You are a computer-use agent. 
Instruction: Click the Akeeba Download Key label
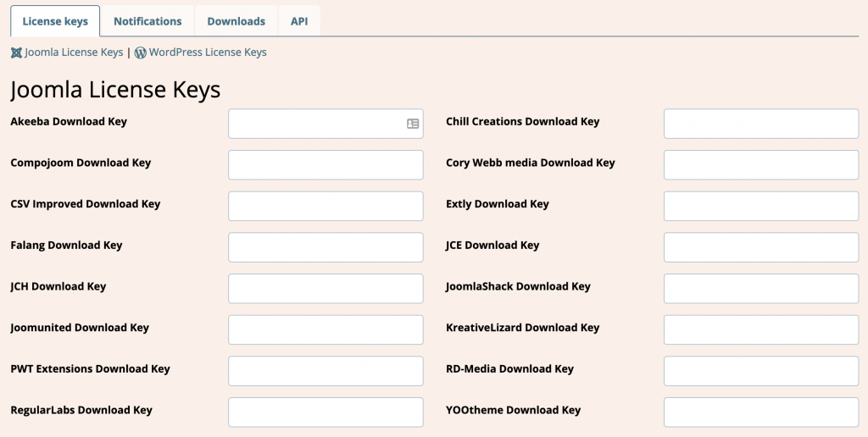pos(69,122)
